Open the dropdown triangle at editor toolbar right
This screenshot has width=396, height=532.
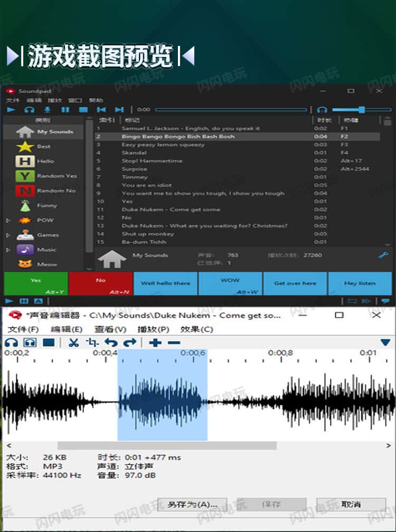pos(385,343)
